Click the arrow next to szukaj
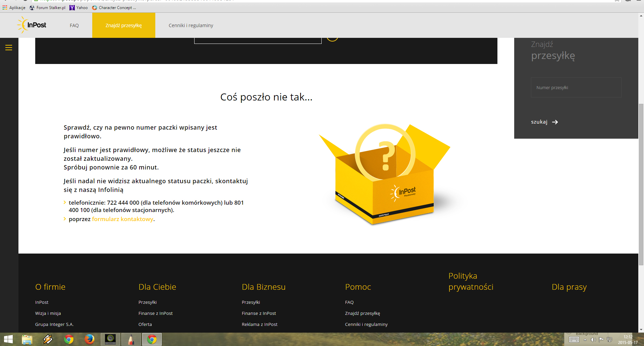Screen dimensions: 644x346 pos(555,122)
